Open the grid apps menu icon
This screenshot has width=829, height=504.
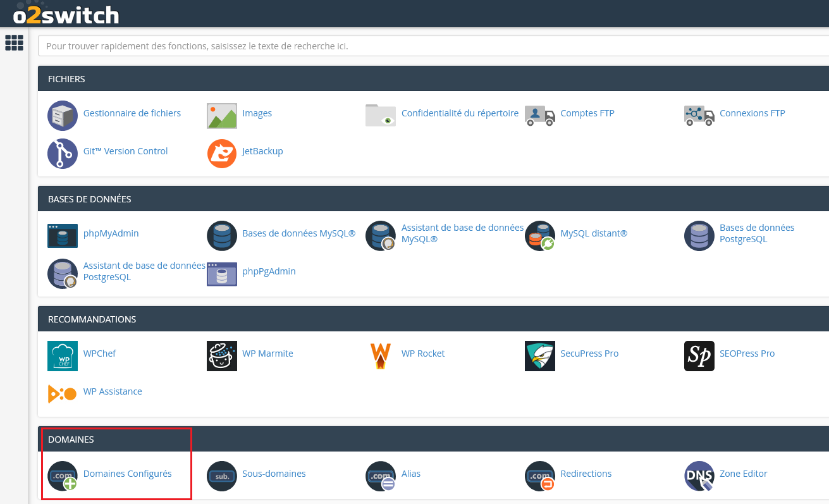click(14, 42)
